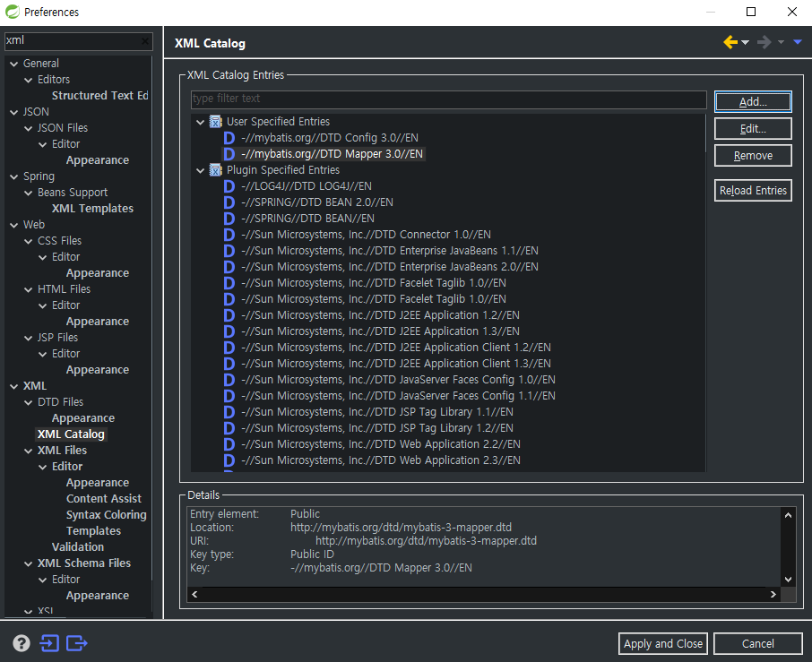Click the DTD icon beside SPRING BEAN 2.0
This screenshot has height=662, width=812.
point(229,202)
